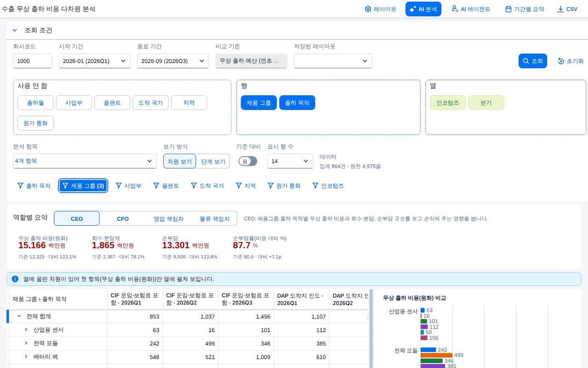Run the query with 조회 button

coord(533,61)
